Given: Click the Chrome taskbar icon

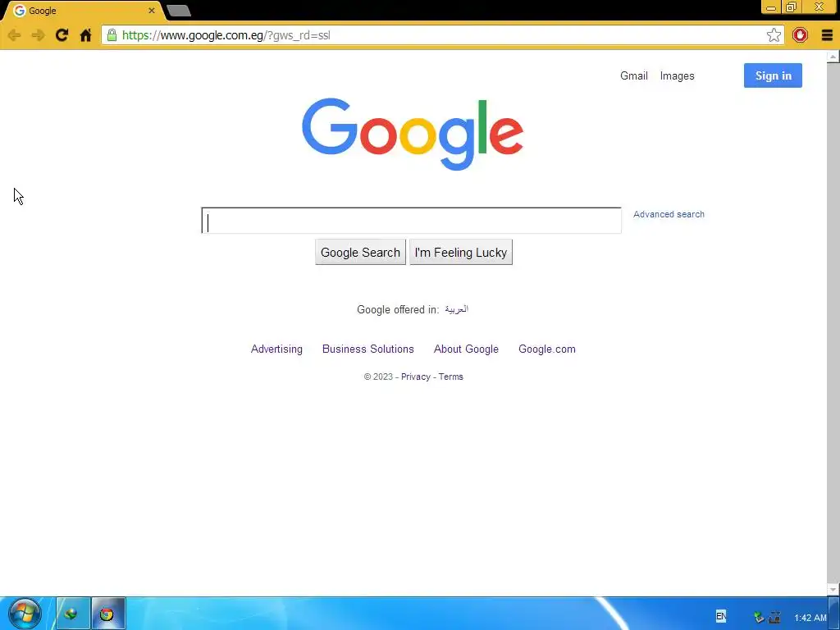Looking at the screenshot, I should [x=107, y=614].
